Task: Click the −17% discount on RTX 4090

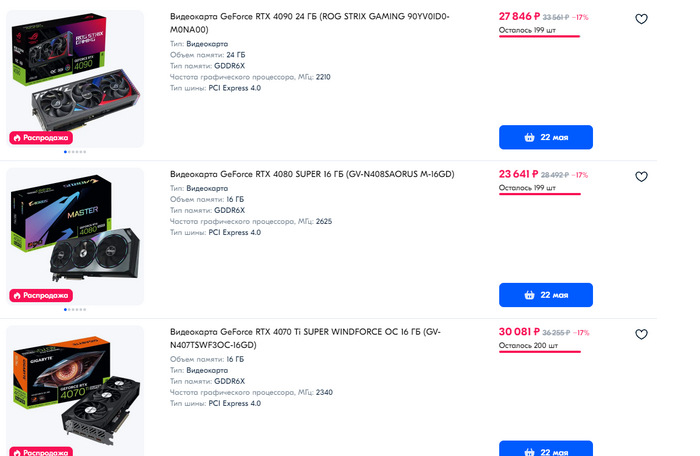Action: click(x=582, y=18)
